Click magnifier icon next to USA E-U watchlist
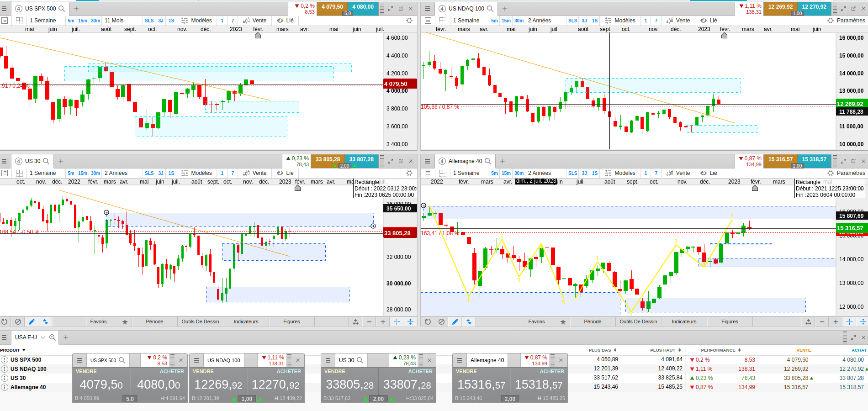868x411 pixels. pos(53,337)
